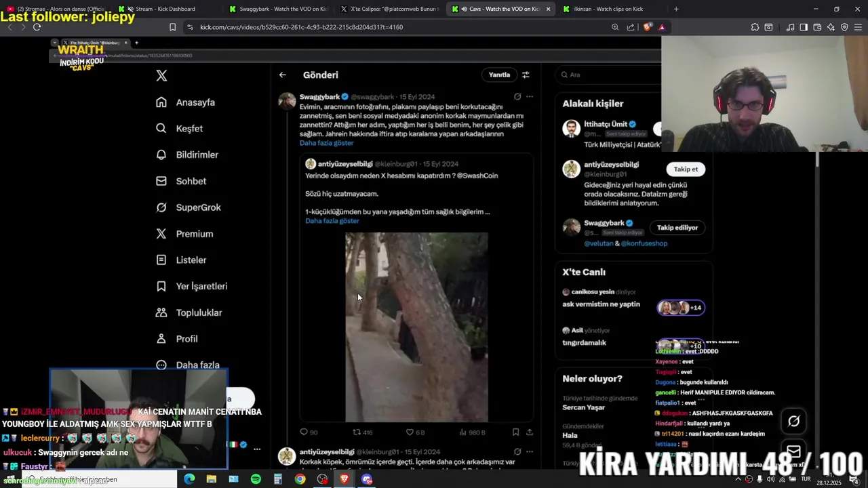Open Hala trending topic

pos(570,436)
